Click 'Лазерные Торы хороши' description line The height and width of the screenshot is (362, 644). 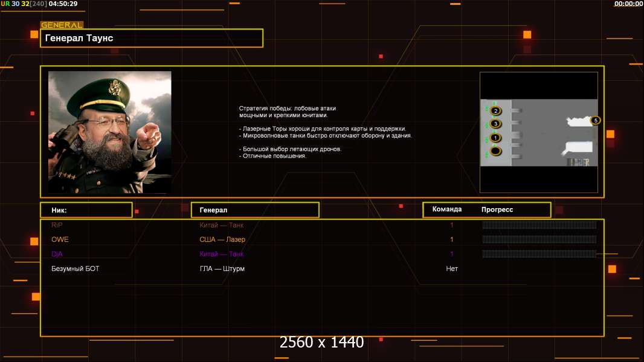(323, 129)
